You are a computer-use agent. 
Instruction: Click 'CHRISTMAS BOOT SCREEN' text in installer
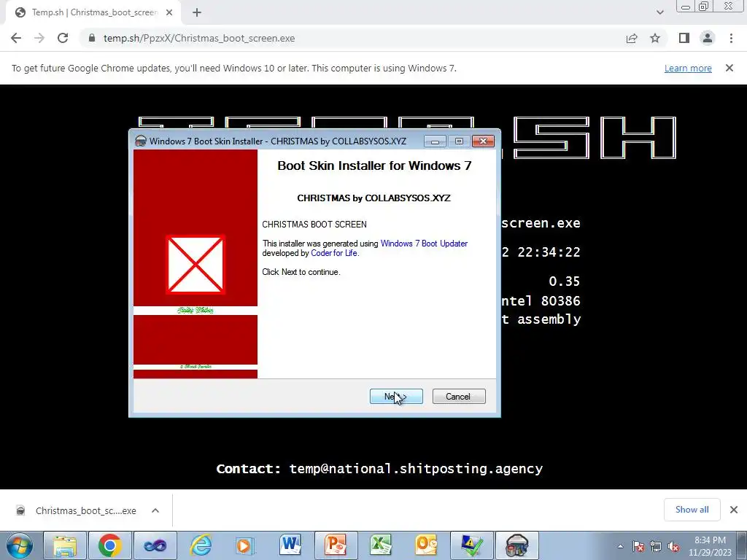pyautogui.click(x=314, y=225)
